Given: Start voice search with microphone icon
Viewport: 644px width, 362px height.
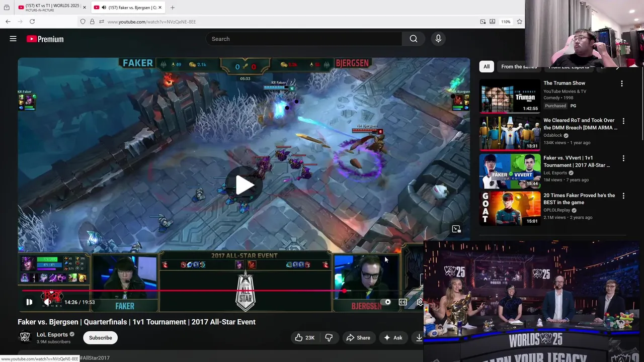Looking at the screenshot, I should click(438, 39).
